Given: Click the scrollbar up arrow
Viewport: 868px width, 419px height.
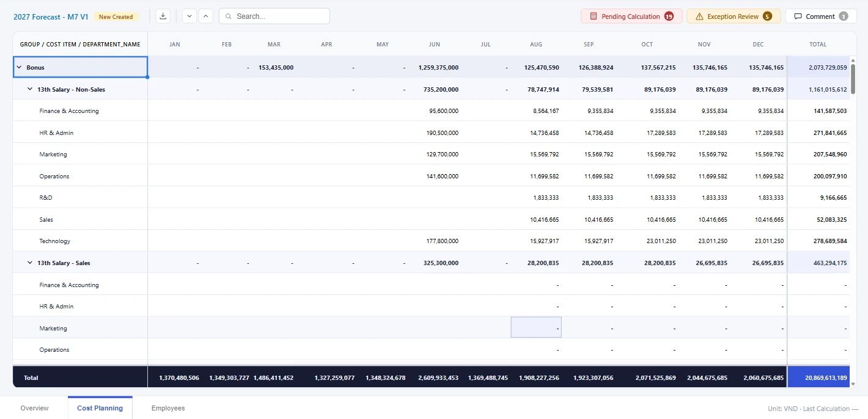Looking at the screenshot, I should click(853, 60).
